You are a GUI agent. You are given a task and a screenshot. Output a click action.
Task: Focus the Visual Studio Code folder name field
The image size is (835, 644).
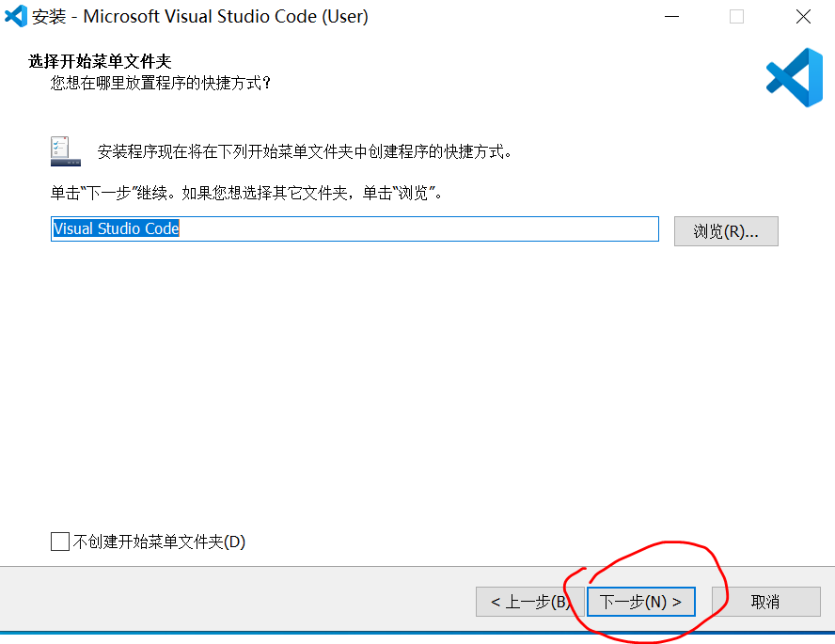354,228
